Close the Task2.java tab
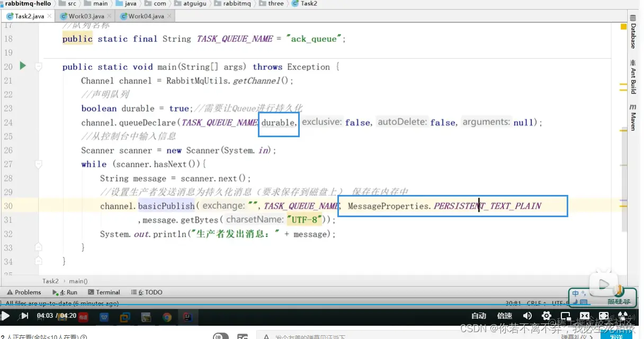The image size is (644, 339). click(x=50, y=16)
